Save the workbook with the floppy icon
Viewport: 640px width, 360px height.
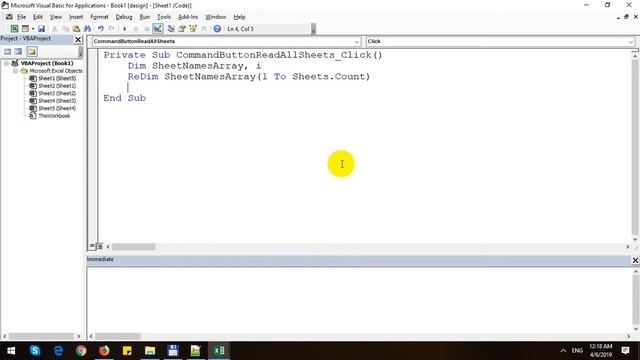tap(41, 29)
